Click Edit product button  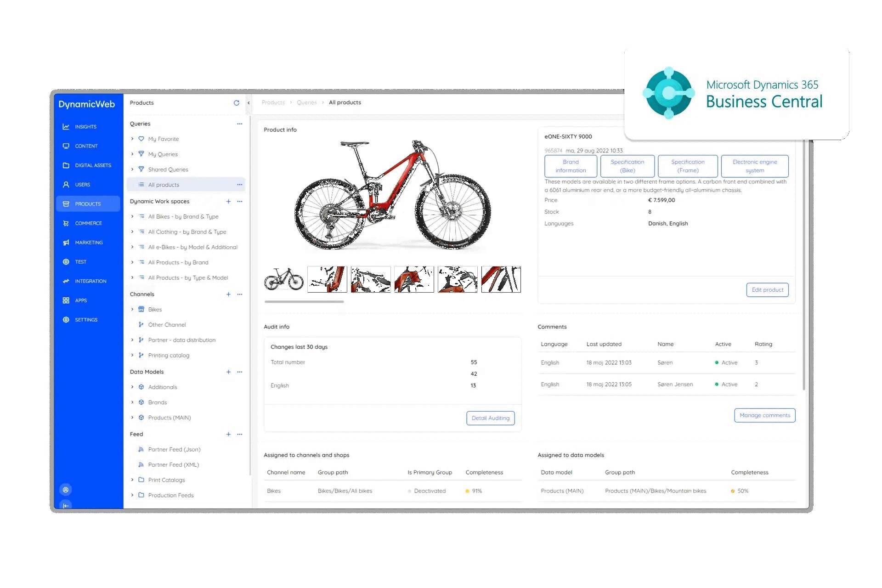click(x=767, y=290)
